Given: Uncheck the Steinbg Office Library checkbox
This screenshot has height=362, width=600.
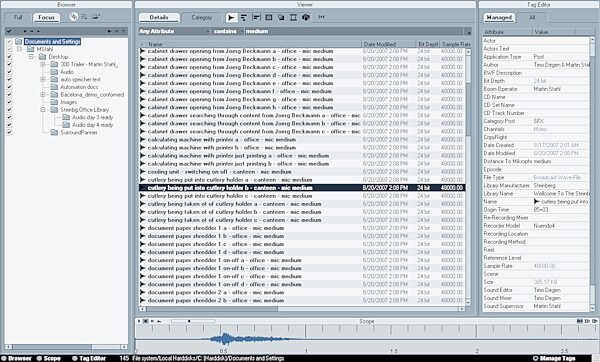Looking at the screenshot, I should [9, 110].
